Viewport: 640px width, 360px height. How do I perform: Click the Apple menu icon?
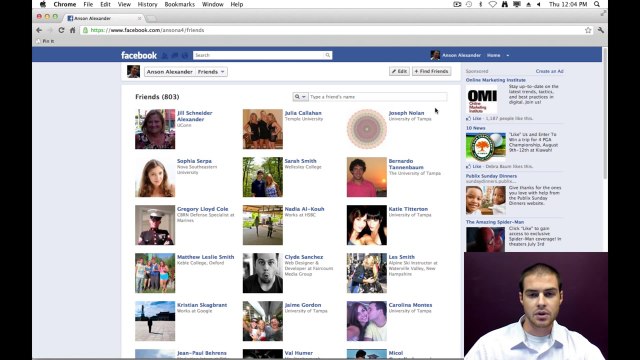43,4
